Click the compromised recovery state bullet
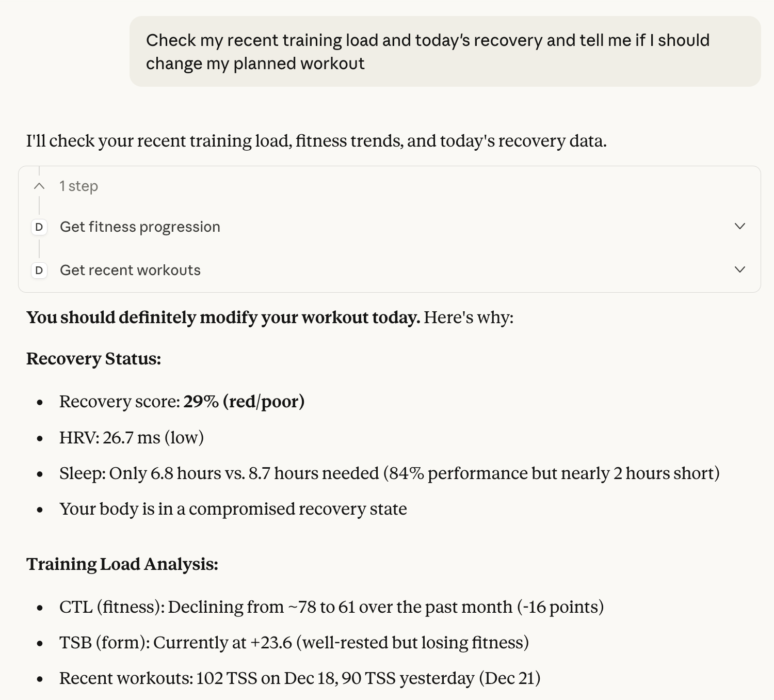Image resolution: width=774 pixels, height=700 pixels. (233, 509)
